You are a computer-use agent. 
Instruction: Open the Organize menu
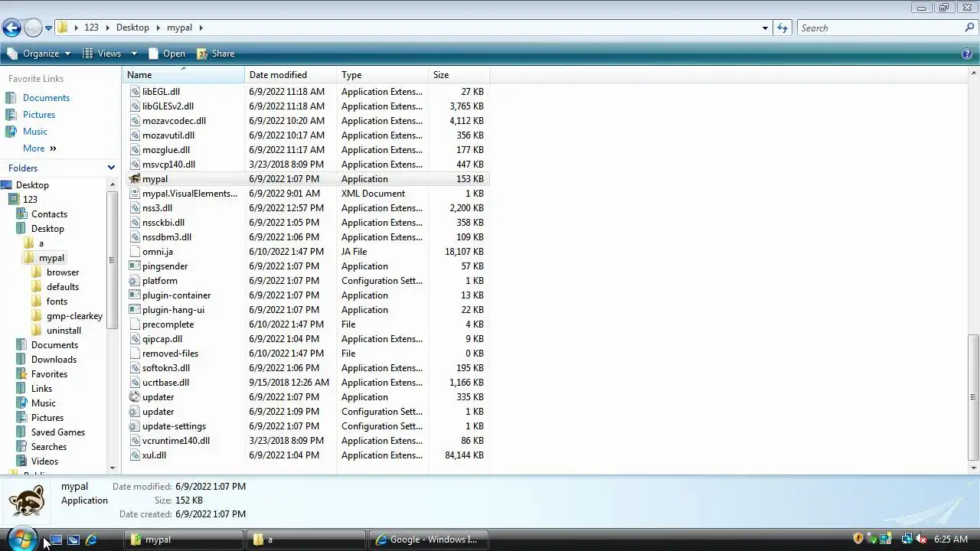coord(38,54)
